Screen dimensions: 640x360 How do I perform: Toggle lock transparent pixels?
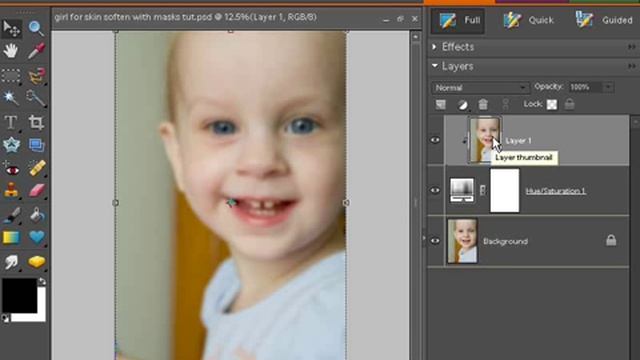(552, 104)
